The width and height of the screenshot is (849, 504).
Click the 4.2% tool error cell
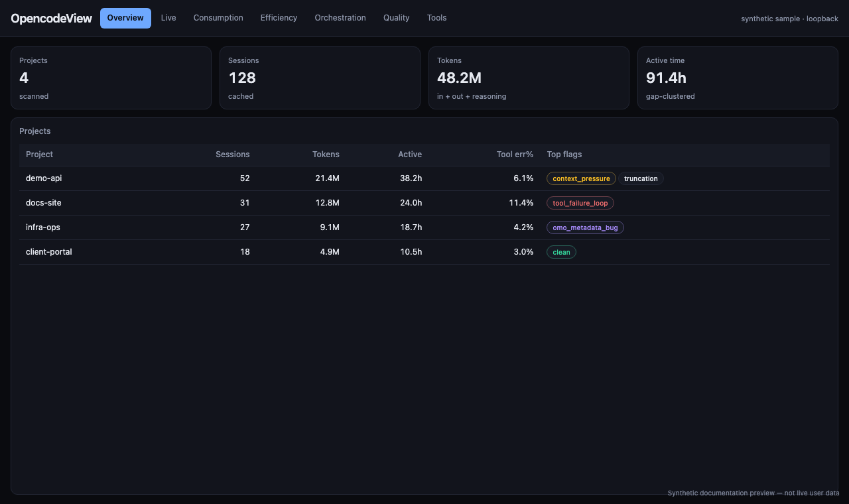[x=523, y=227]
